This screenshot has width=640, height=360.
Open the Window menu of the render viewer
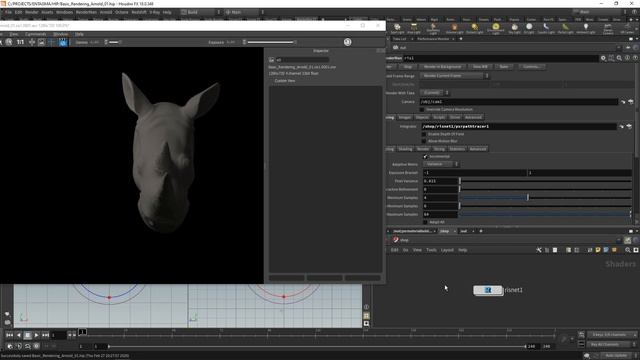tap(60, 34)
